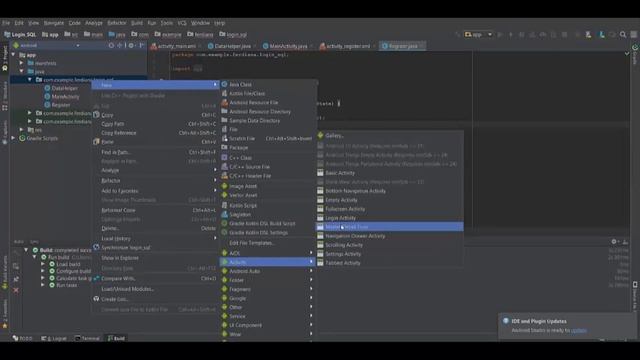Open the Logcat tool window tab
This screenshot has height=360, width=640.
point(54,338)
